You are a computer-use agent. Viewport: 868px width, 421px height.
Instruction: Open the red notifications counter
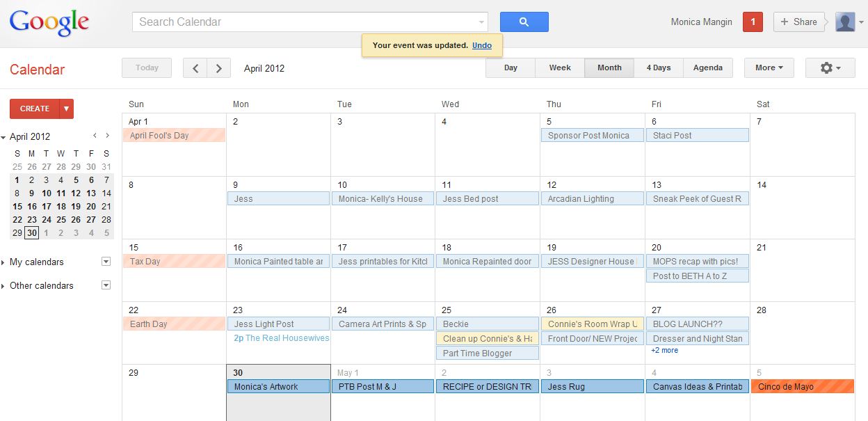pos(753,22)
